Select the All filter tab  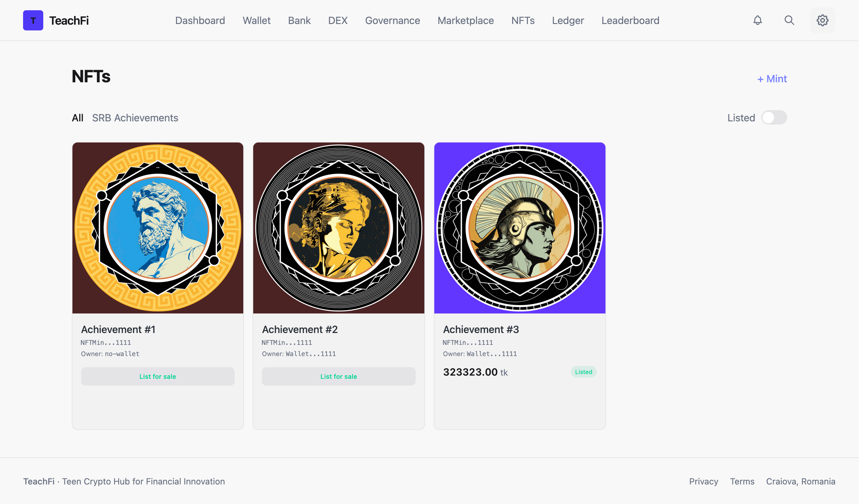point(77,118)
